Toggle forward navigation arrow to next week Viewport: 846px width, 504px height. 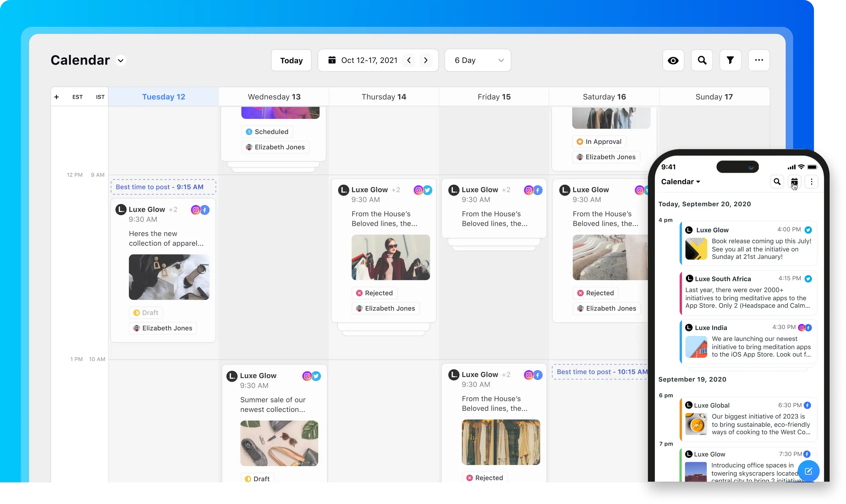tap(425, 60)
